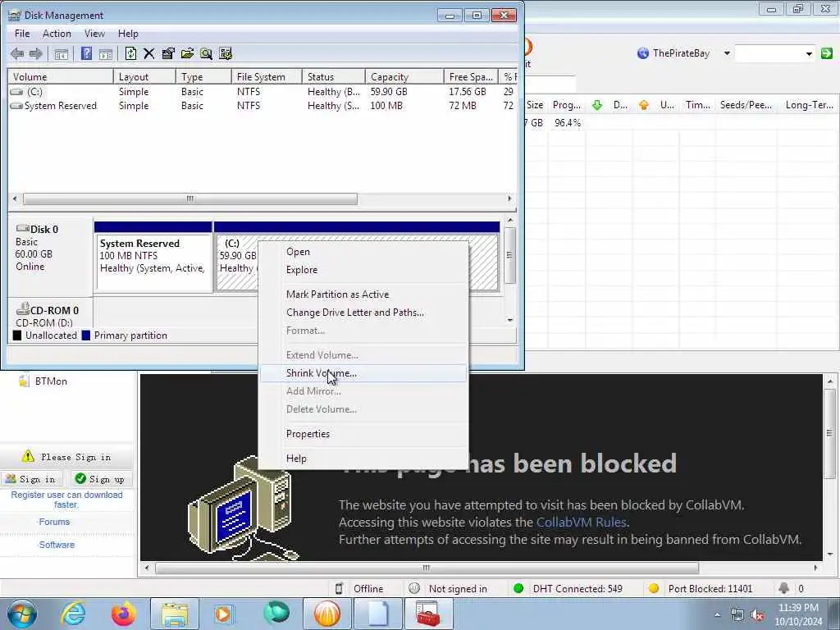Choose Mark Partition as Active
The width and height of the screenshot is (840, 630).
pos(363,294)
